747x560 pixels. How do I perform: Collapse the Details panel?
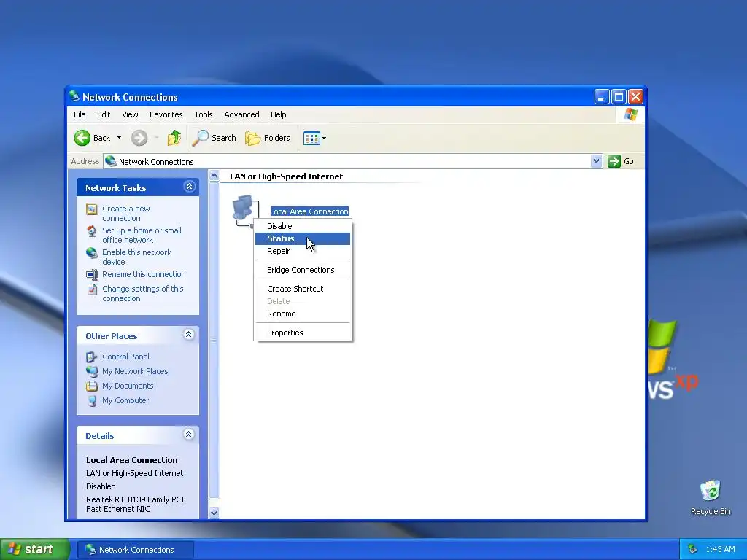click(189, 435)
